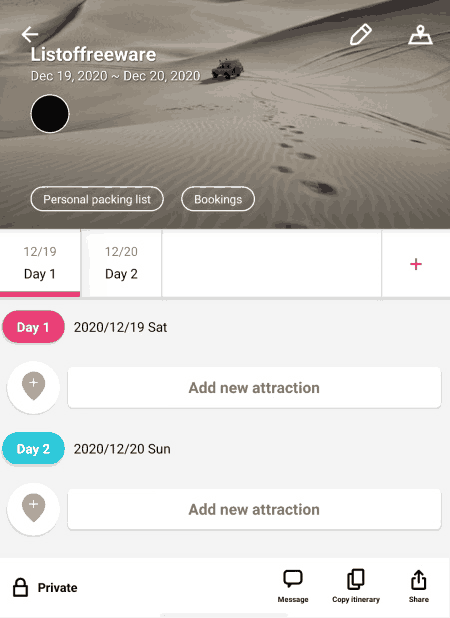Click Add new attraction under Day 2
450x618 pixels.
(254, 510)
